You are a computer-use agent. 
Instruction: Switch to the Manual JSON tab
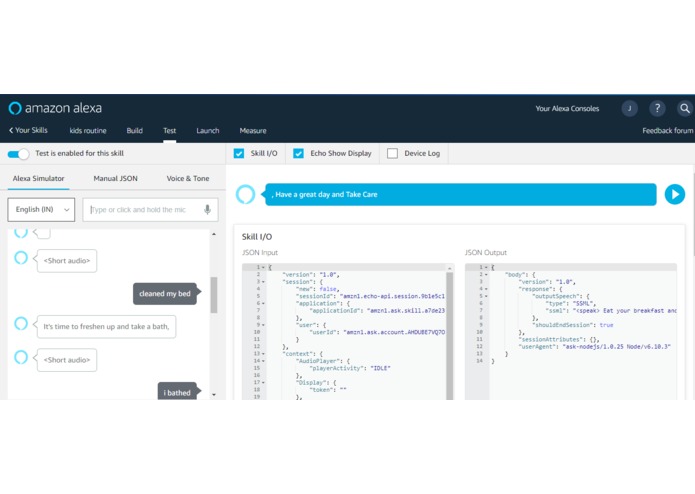tap(115, 178)
